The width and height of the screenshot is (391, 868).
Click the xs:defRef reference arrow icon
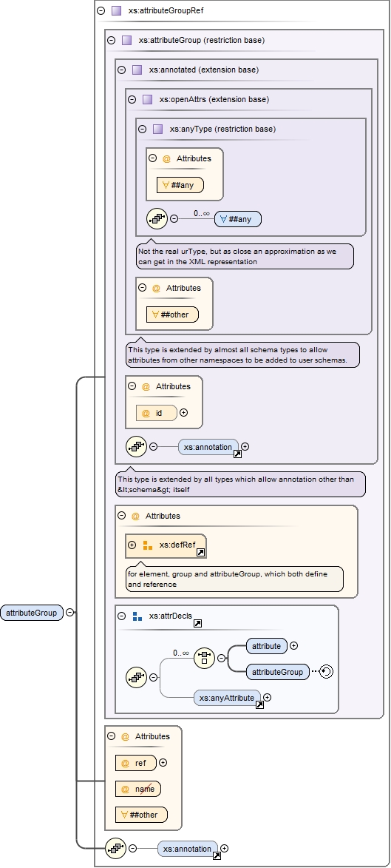coord(201,553)
